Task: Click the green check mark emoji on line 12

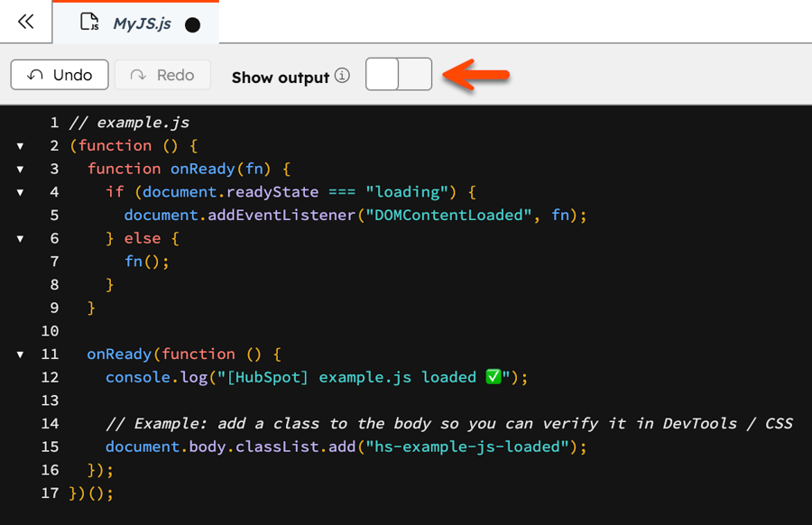Action: point(494,376)
